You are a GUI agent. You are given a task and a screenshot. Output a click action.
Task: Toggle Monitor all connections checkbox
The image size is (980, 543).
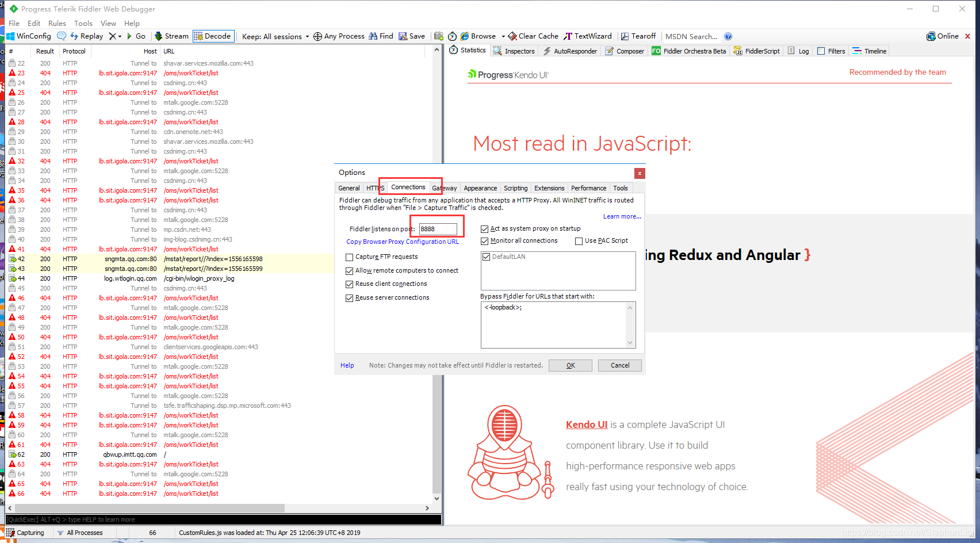pos(485,241)
